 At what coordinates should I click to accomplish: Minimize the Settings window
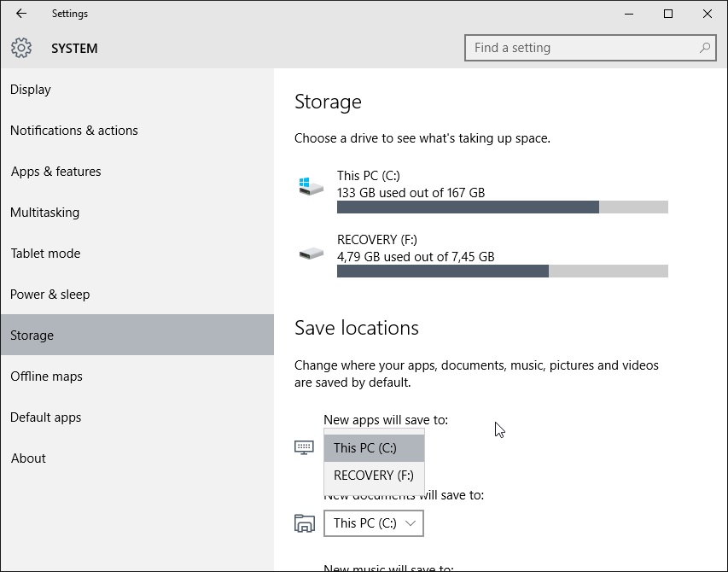(x=629, y=14)
